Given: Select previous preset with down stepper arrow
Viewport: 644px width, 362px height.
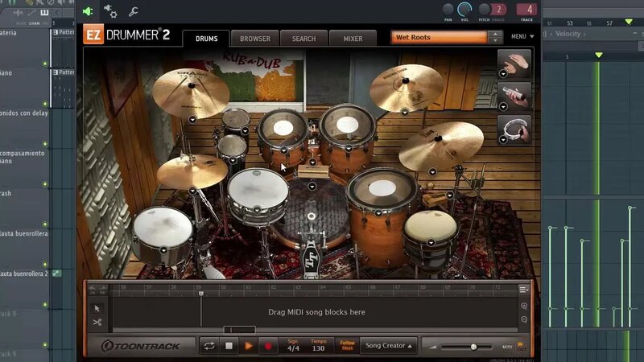Looking at the screenshot, I should 495,40.
